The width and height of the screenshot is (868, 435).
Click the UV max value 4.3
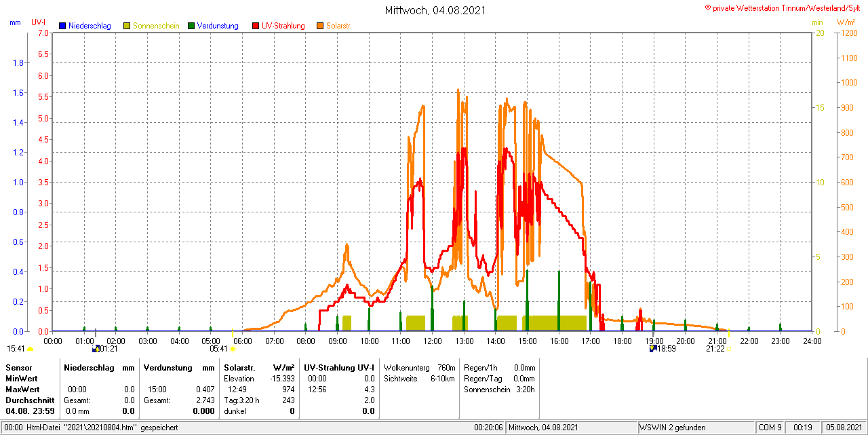[x=369, y=390]
